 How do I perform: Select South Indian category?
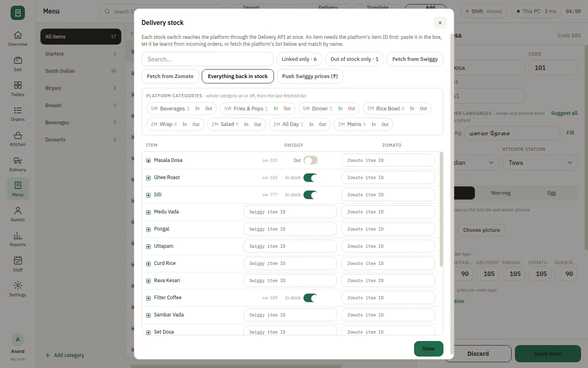[80, 71]
